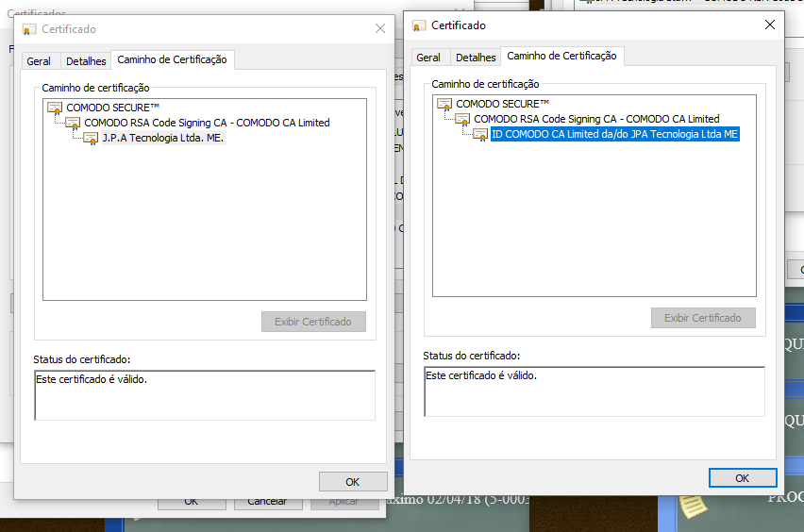This screenshot has width=804, height=532.
Task: Click 'Caminho de certificação' group label in right window
Action: point(486,84)
